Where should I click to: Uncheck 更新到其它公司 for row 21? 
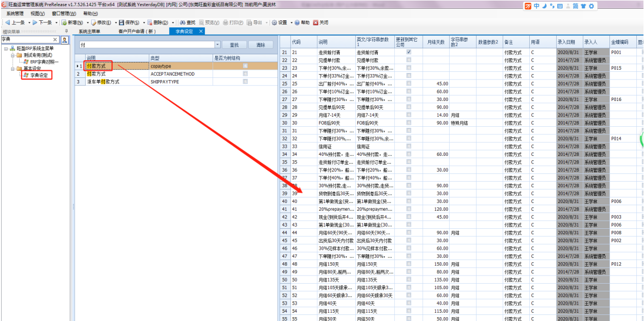pyautogui.click(x=408, y=53)
